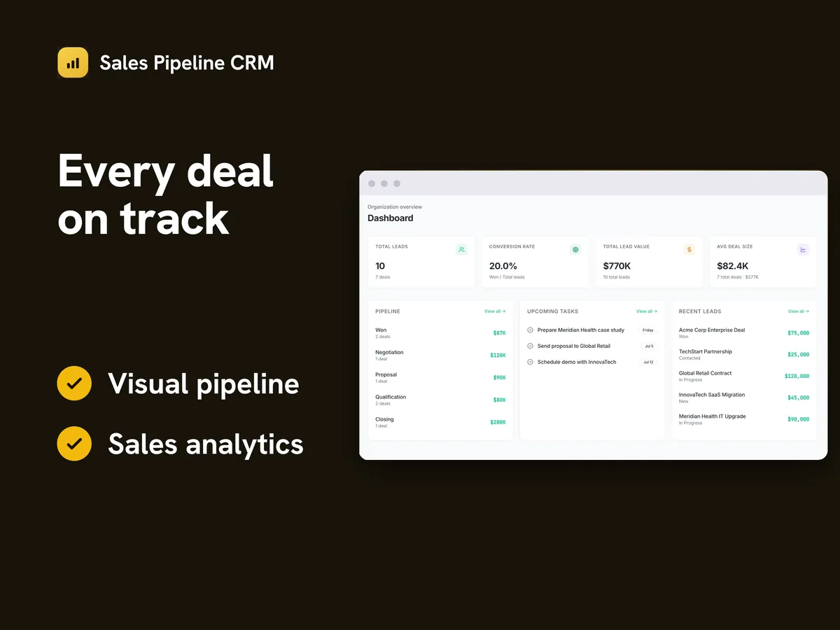Open Acme Corp Enterprise Deal lead
Viewport: 840px width, 630px height.
[x=744, y=333]
